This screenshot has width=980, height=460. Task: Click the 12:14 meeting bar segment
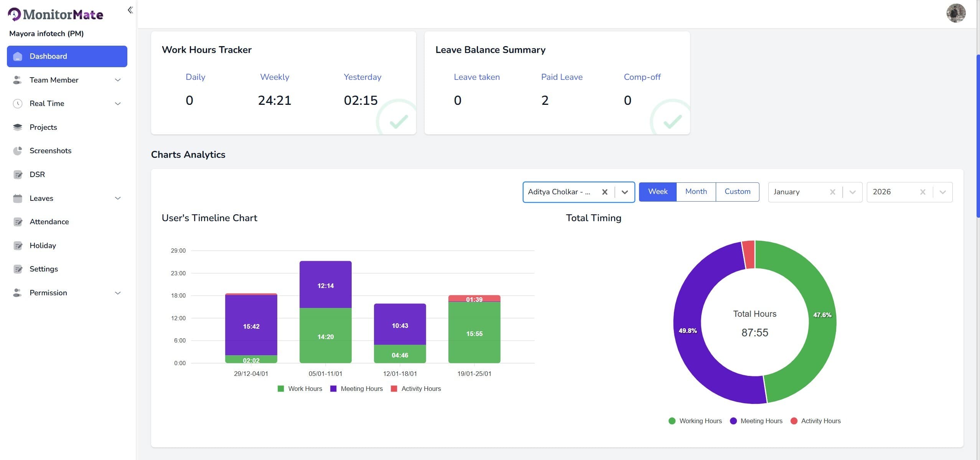[325, 285]
